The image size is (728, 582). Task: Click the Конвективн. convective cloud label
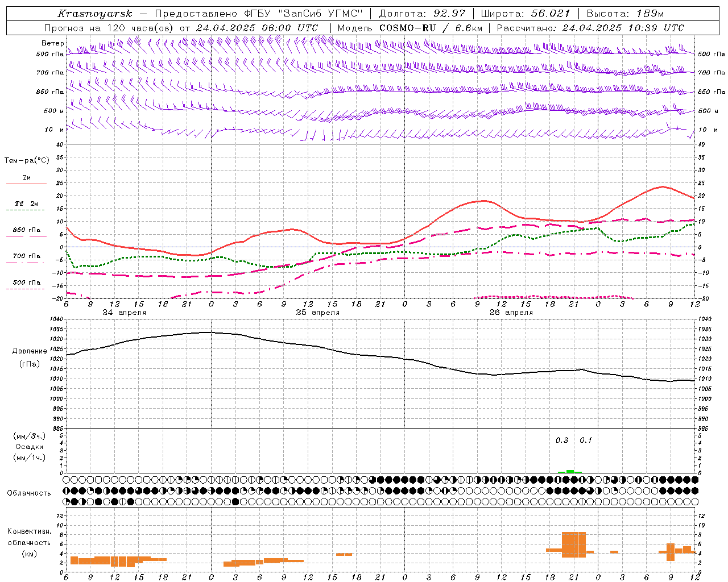(30, 531)
